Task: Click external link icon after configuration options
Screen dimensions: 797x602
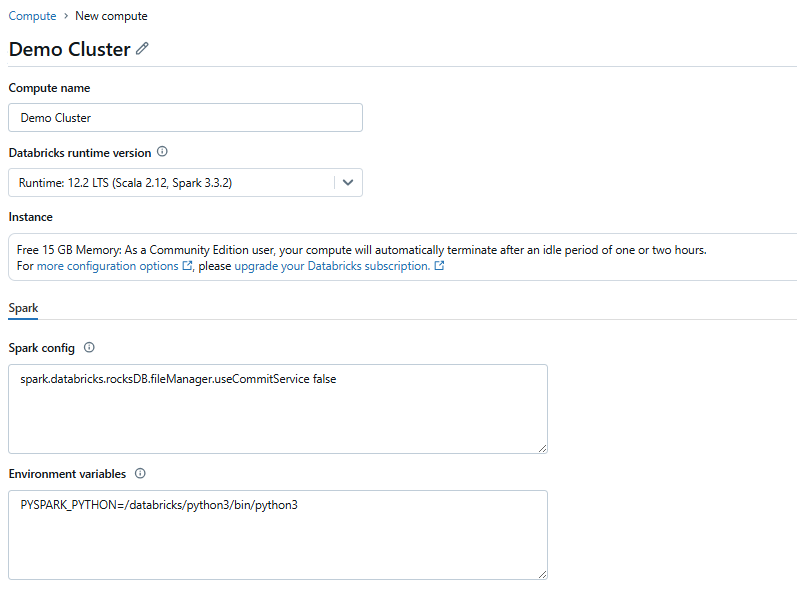Action: pos(187,265)
